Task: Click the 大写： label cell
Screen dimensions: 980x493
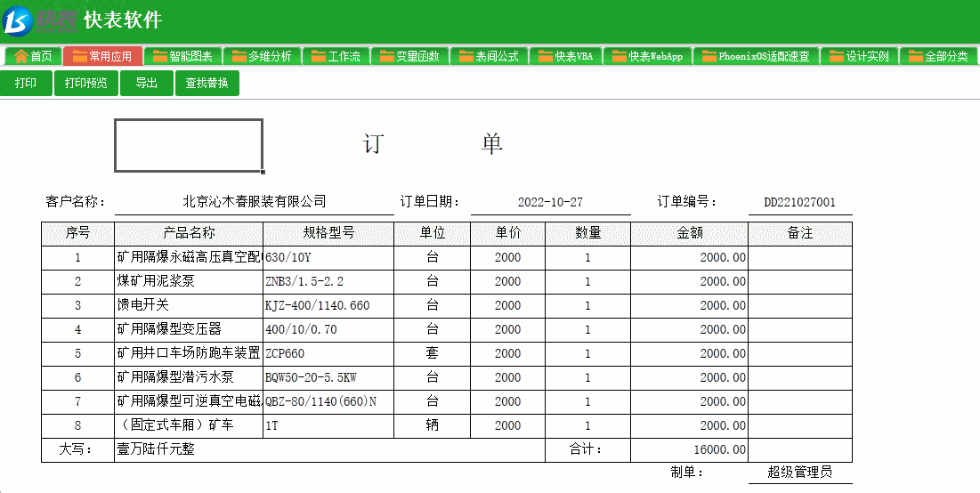Action: point(78,449)
